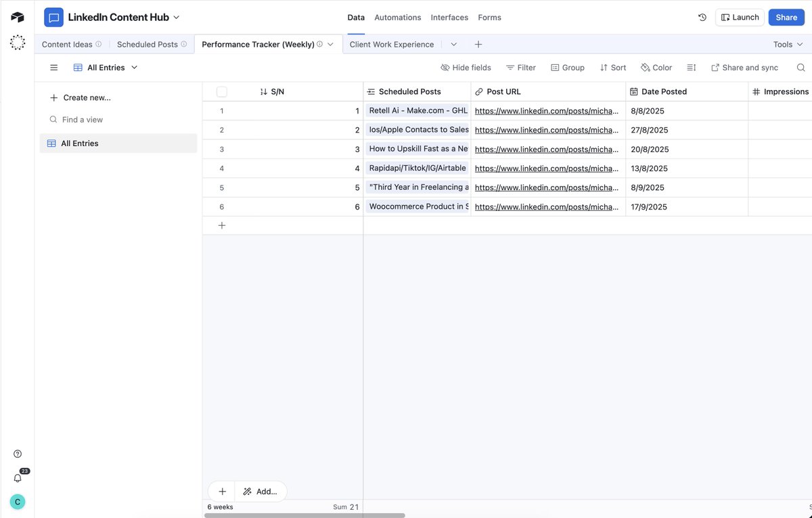Click the Woocommerce Product record chip
The width and height of the screenshot is (812, 518).
418,206
